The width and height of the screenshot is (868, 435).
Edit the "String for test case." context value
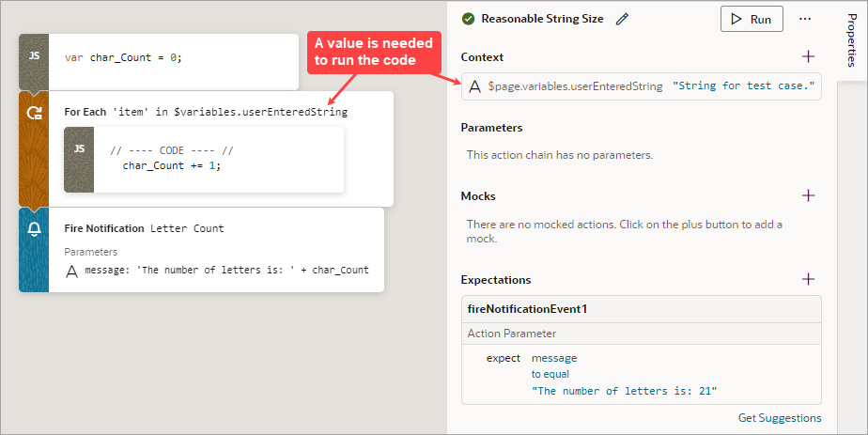pyautogui.click(x=743, y=85)
